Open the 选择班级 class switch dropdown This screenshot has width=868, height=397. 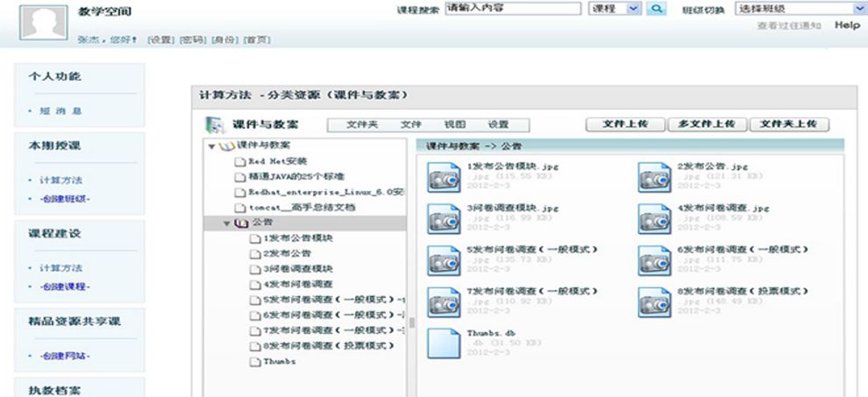point(796,9)
